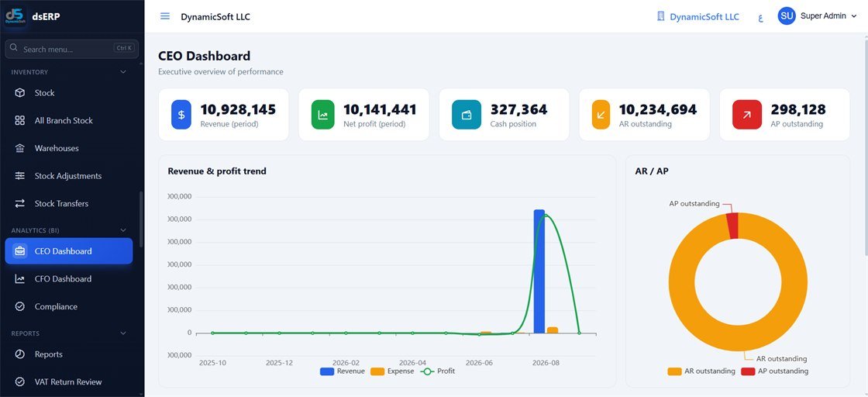This screenshot has height=397, width=868.
Task: Toggle Expense series in chart legend
Action: 392,371
